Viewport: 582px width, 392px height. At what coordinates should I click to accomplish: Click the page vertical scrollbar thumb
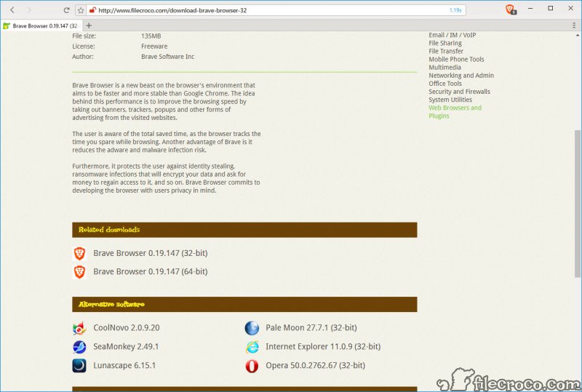tap(577, 204)
